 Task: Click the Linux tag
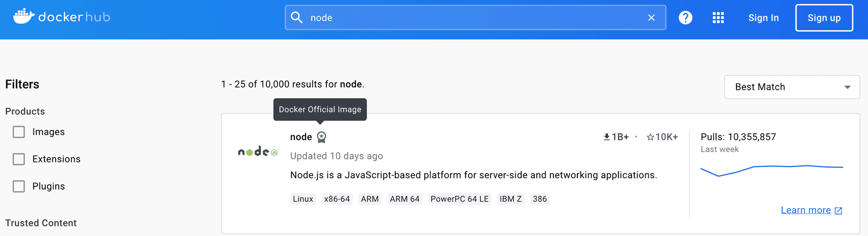pyautogui.click(x=303, y=199)
